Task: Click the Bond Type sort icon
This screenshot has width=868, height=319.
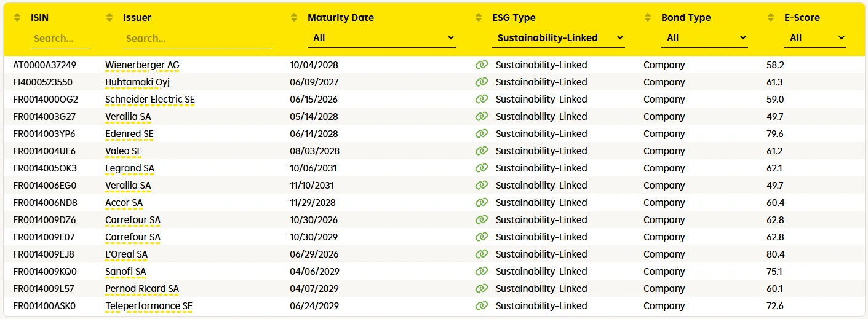Action: tap(648, 18)
